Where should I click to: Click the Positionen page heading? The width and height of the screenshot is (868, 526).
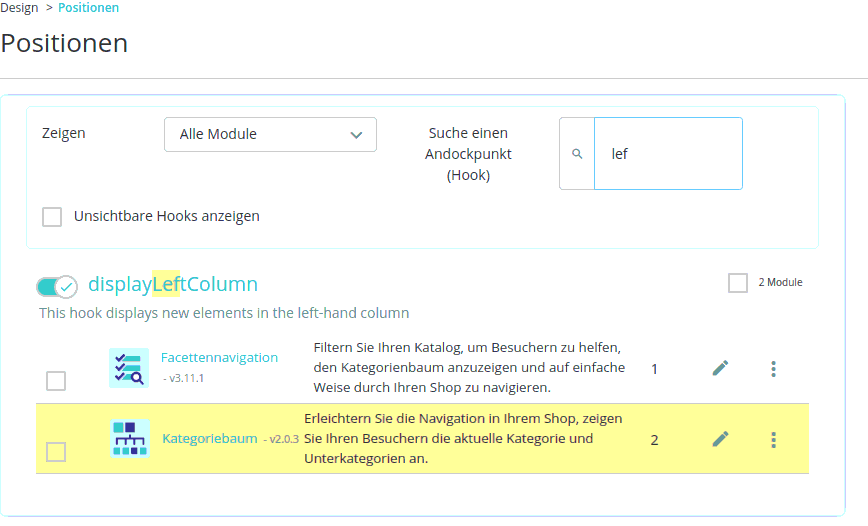tap(64, 43)
